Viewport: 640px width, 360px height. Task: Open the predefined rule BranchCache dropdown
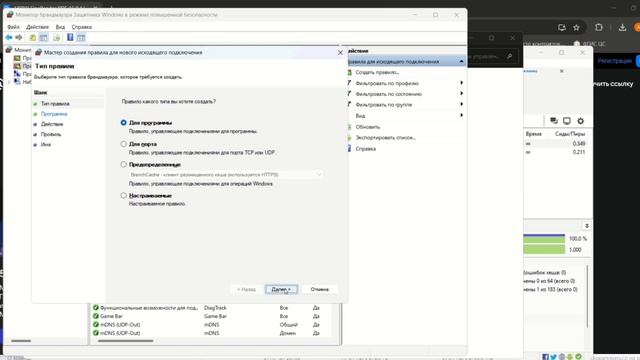(226, 174)
